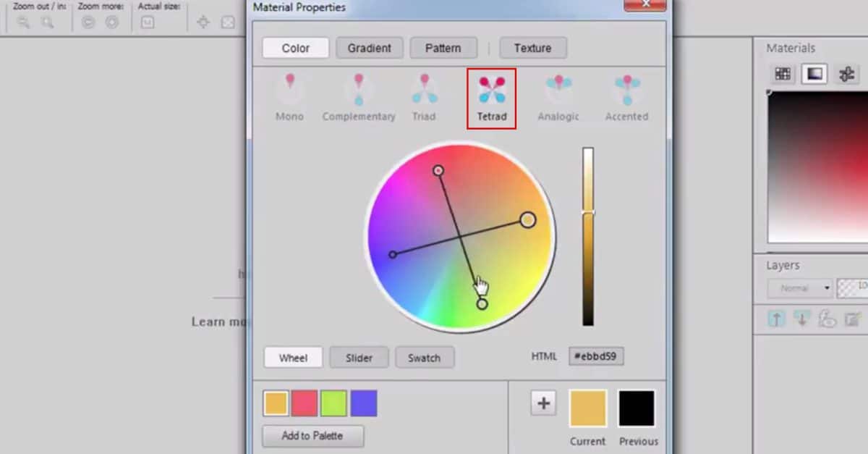Image resolution: width=868 pixels, height=454 pixels.
Task: Switch to the Swatch color view
Action: 425,357
